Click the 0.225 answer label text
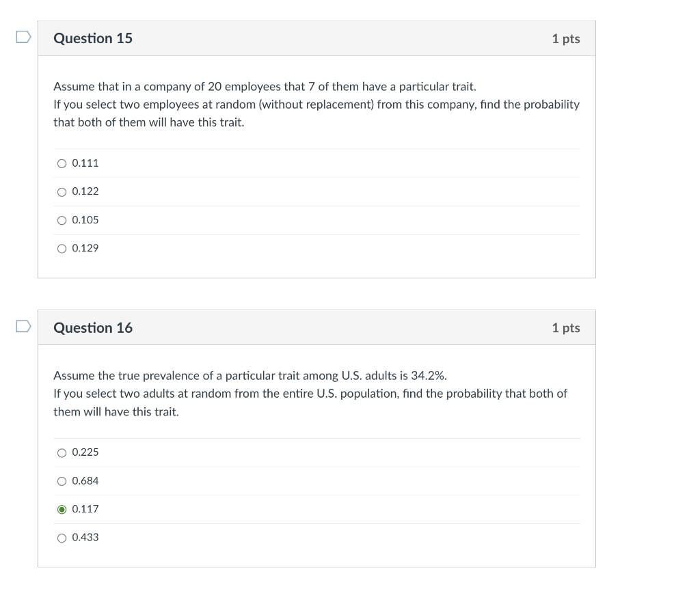 (x=85, y=452)
